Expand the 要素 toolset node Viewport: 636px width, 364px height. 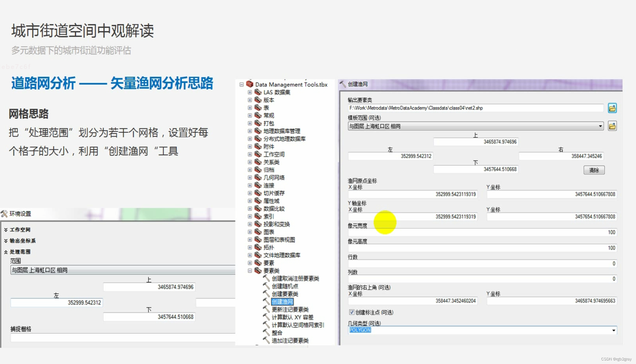pyautogui.click(x=250, y=263)
